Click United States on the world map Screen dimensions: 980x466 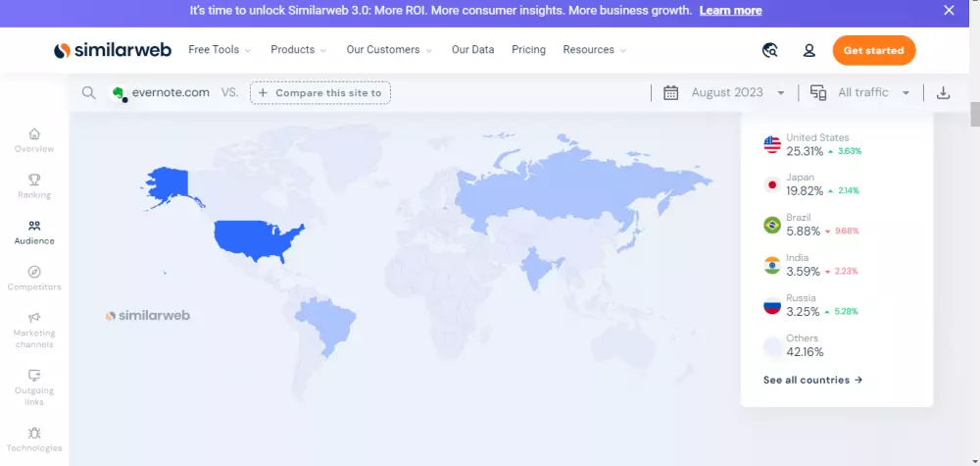pos(253,239)
